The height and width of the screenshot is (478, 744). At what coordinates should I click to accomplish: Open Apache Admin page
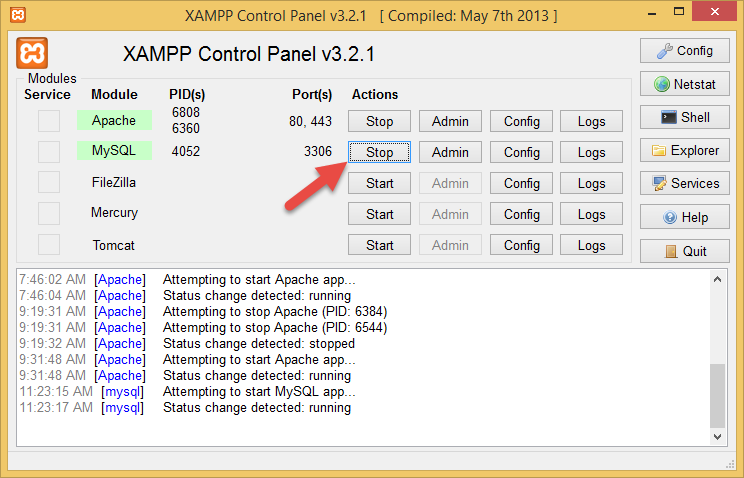[450, 122]
